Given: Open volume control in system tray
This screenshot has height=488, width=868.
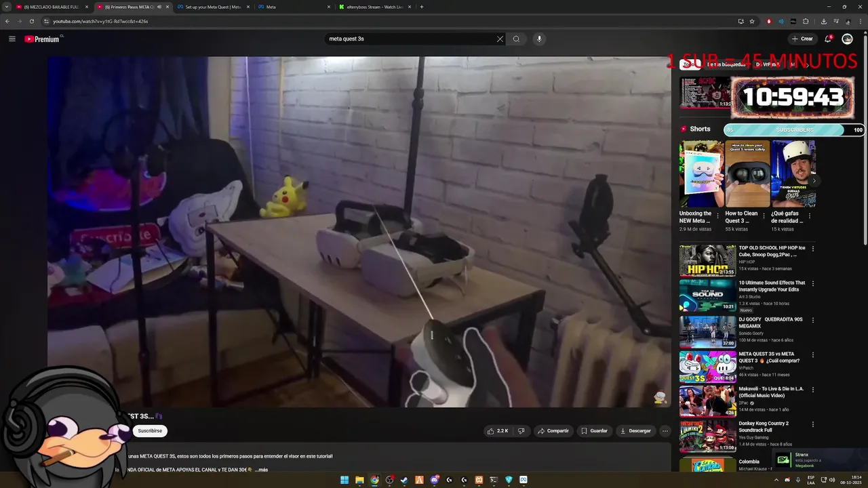Looking at the screenshot, I should pos(833,480).
